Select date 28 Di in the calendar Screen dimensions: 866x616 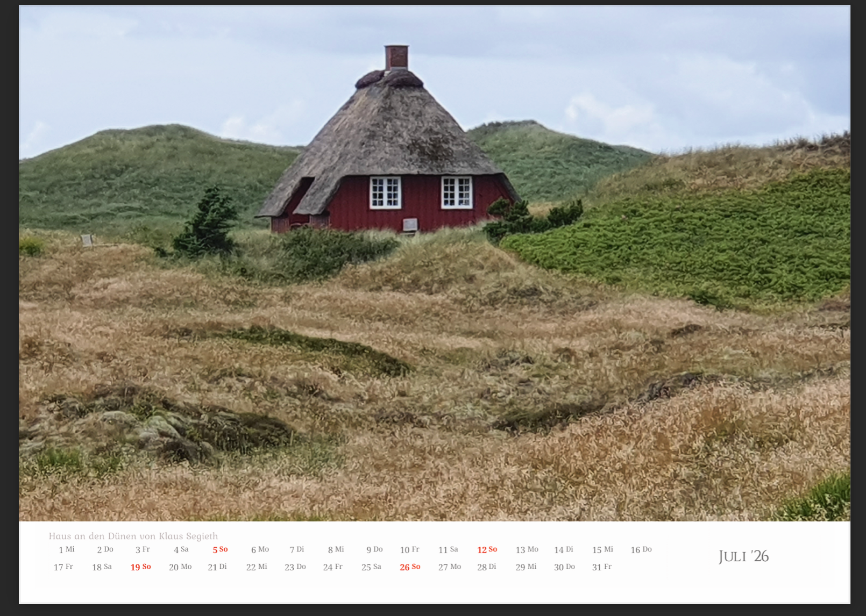486,567
